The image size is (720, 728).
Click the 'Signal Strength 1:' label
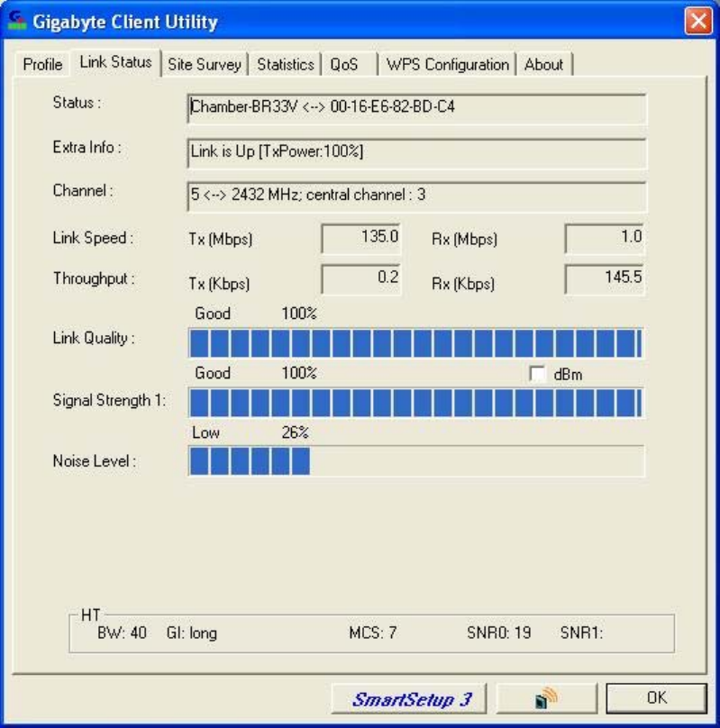point(109,400)
